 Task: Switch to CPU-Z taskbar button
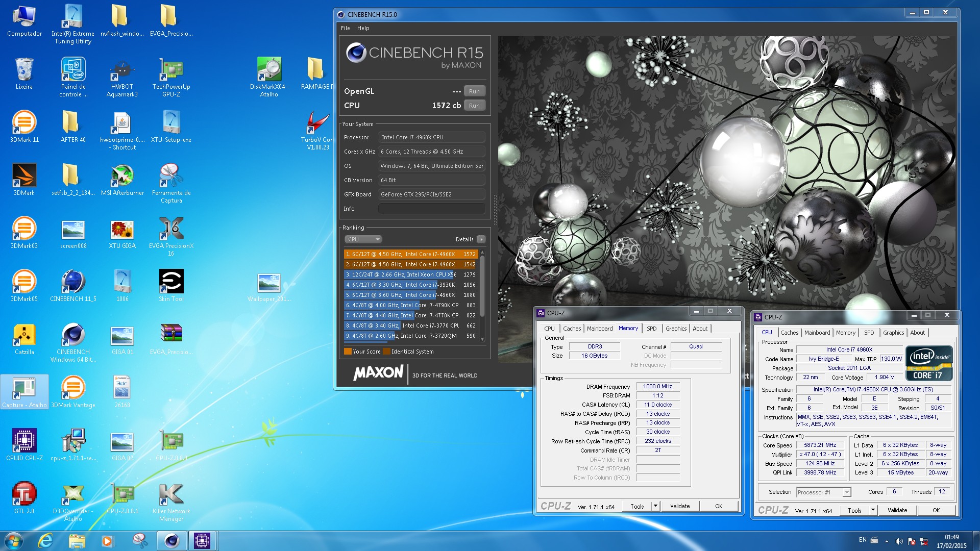(x=202, y=540)
